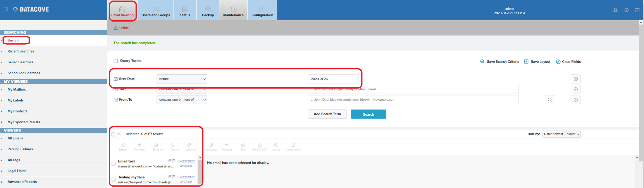Click the Text search input field
Image resolution: width=644 pixels, height=188 pixels.
click(x=413, y=89)
